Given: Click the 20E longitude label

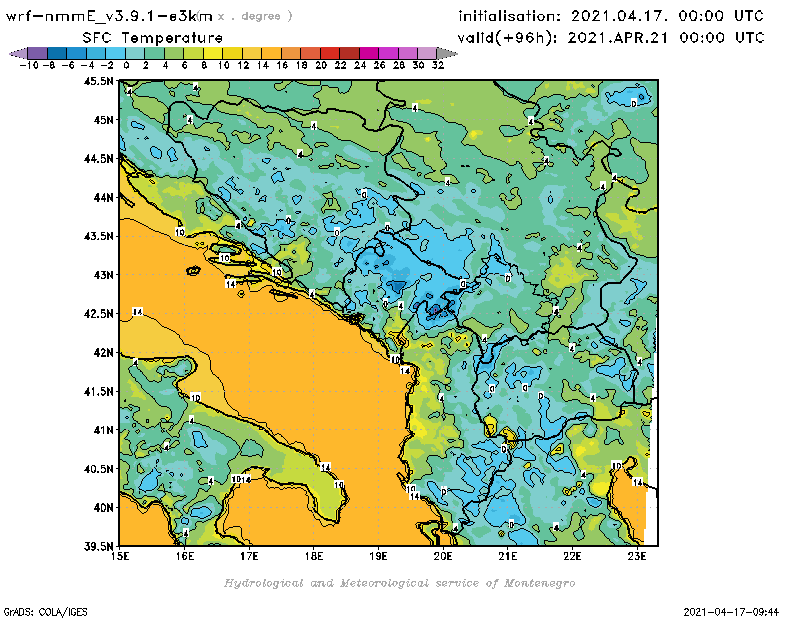Looking at the screenshot, I should 443,556.
